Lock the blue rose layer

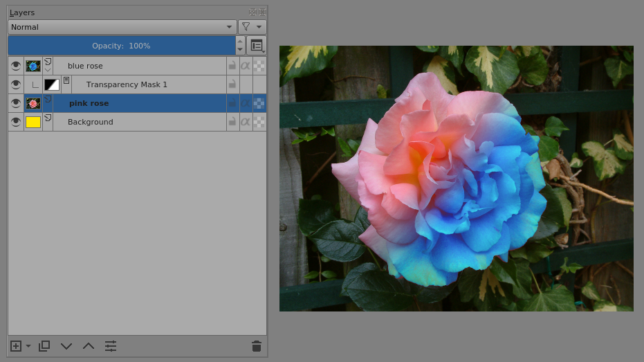pyautogui.click(x=232, y=66)
